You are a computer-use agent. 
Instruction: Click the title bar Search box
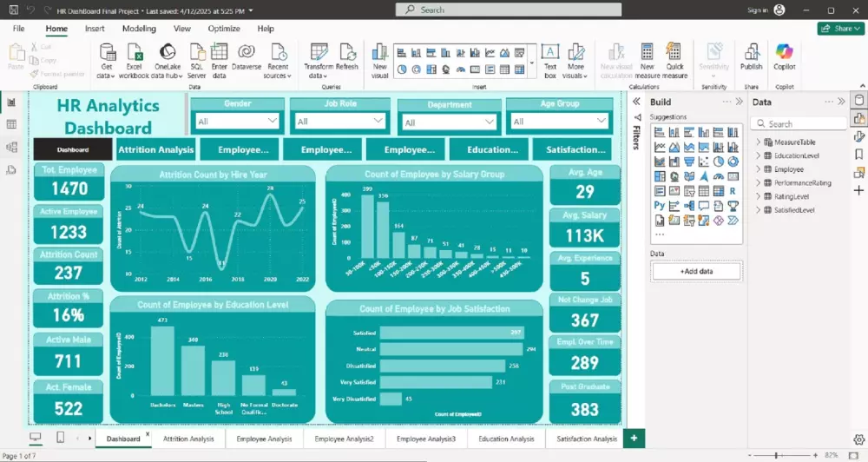[x=508, y=10]
